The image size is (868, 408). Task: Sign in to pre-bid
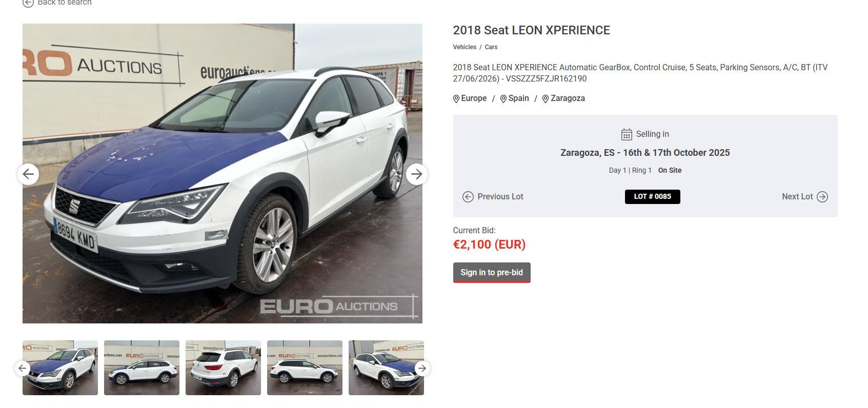[492, 273]
